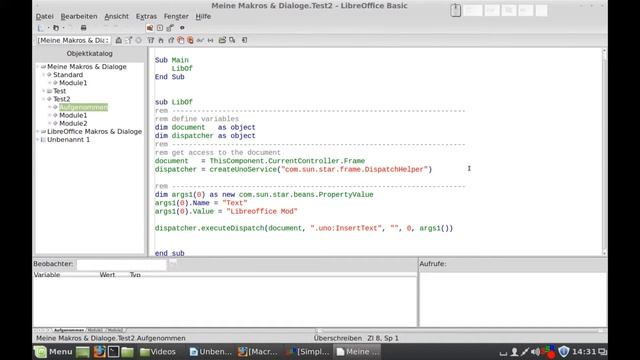
Task: Toggle a breakpoint with the breakpoint icon
Action: 180,40
